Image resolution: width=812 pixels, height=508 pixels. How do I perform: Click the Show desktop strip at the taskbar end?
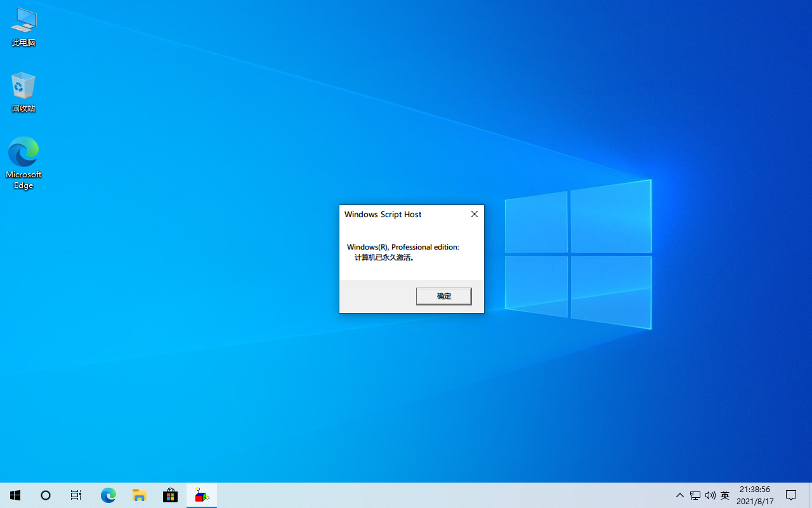(x=810, y=495)
